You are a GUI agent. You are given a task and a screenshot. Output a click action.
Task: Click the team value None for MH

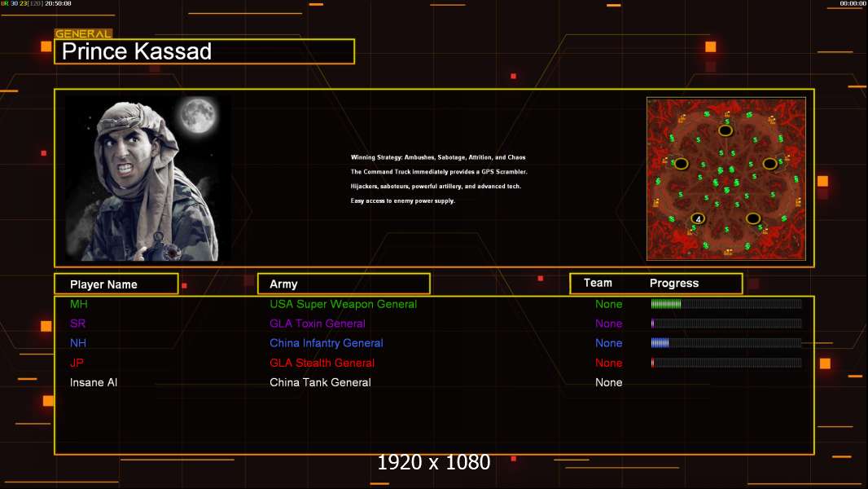[x=608, y=304]
